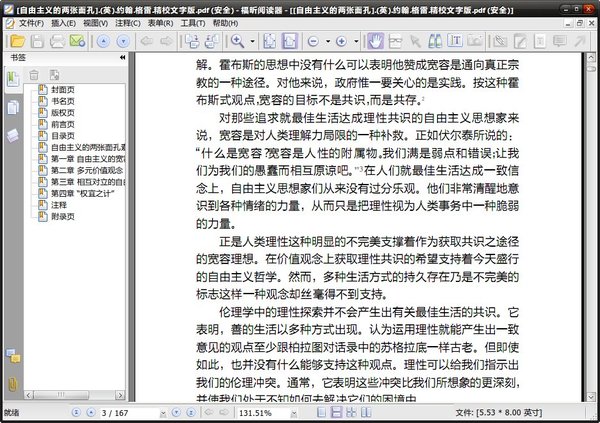Screen dimensions: 600x423
Task: Select the Hand tool
Action: pyautogui.click(x=375, y=41)
